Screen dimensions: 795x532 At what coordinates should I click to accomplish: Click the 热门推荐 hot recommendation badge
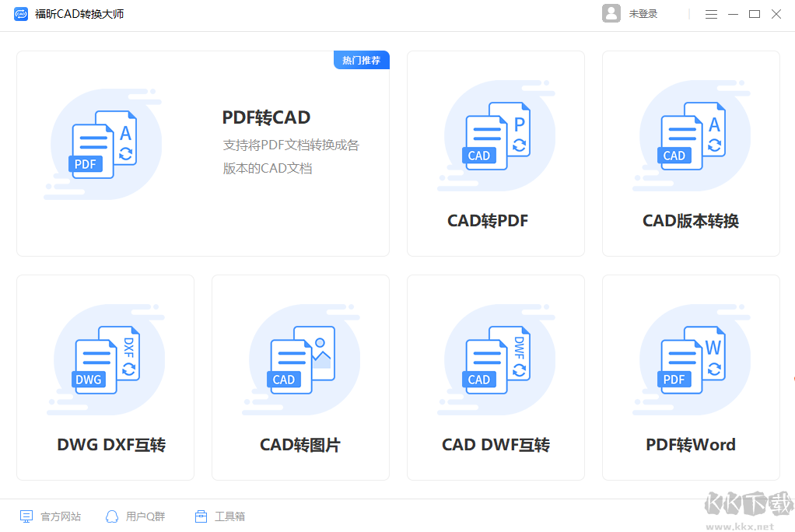click(x=361, y=60)
